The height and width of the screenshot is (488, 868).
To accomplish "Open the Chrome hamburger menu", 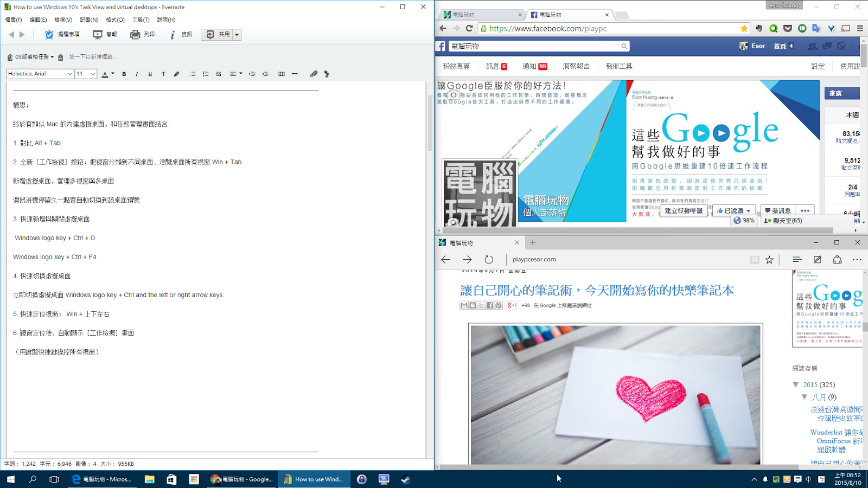I will pos(860,28).
